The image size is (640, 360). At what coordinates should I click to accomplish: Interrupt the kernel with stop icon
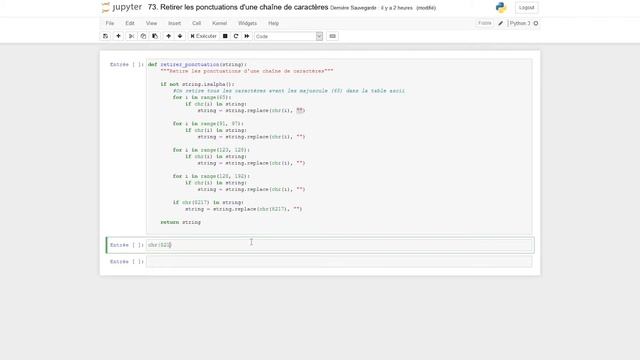click(x=225, y=36)
